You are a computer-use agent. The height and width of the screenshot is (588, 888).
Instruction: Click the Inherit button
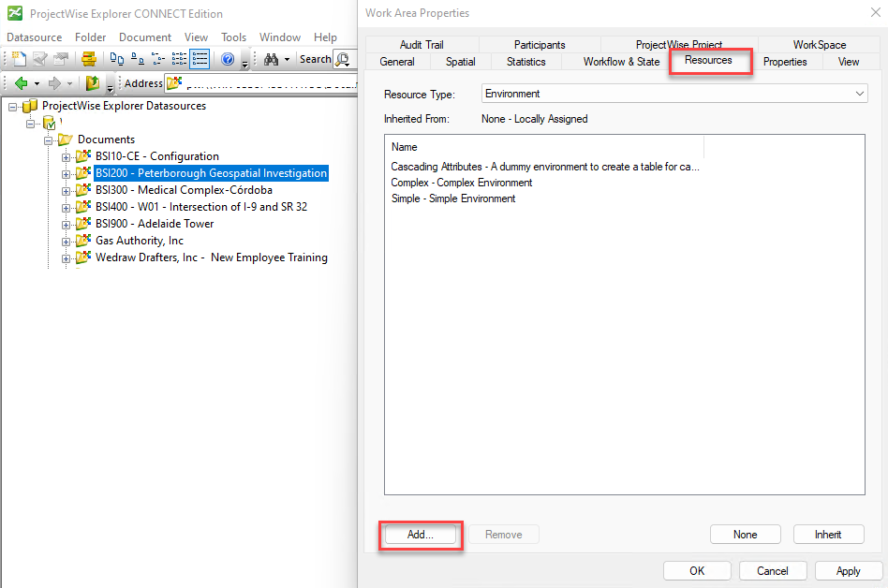[828, 535]
